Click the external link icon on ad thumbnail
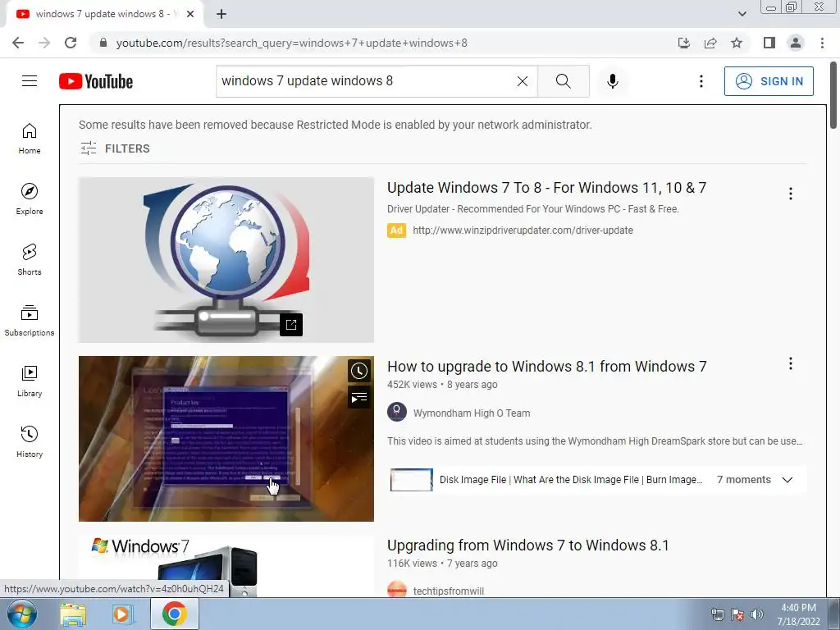Viewport: 840px width, 630px height. (x=291, y=325)
